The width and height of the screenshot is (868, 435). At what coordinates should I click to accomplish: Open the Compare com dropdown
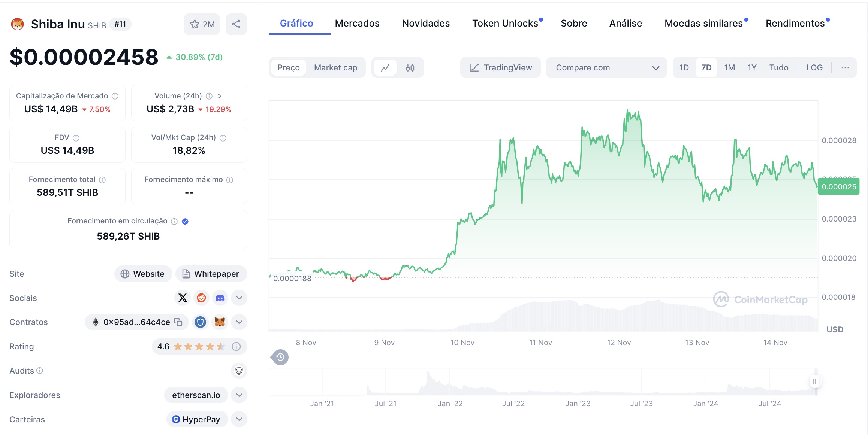tap(606, 68)
